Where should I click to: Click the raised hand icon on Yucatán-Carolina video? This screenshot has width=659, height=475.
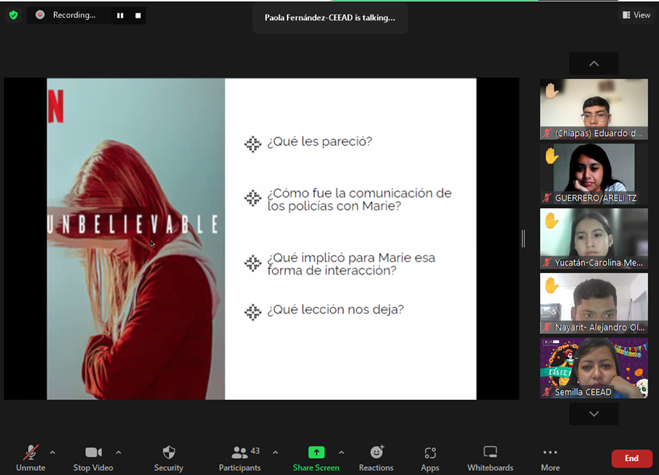point(551,220)
